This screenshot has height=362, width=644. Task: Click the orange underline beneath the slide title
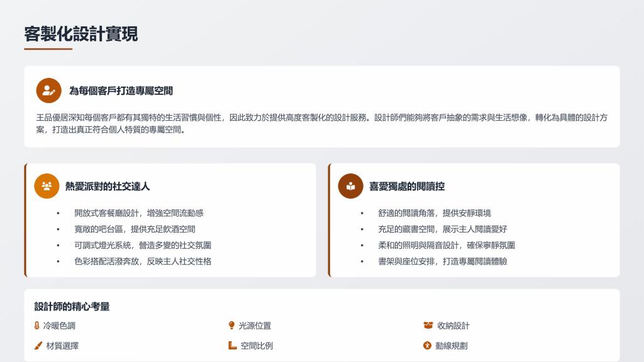tap(48, 48)
